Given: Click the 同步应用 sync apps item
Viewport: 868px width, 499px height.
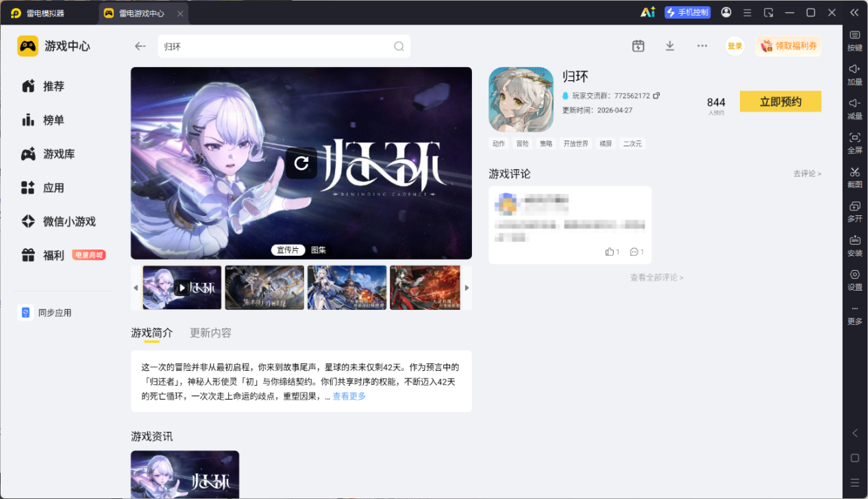Looking at the screenshot, I should pyautogui.click(x=45, y=313).
